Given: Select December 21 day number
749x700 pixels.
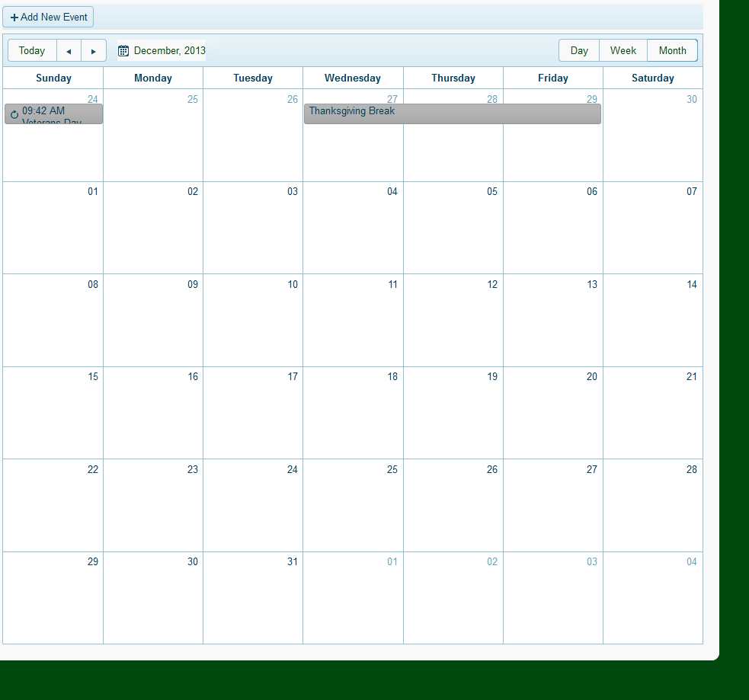Looking at the screenshot, I should (692, 377).
